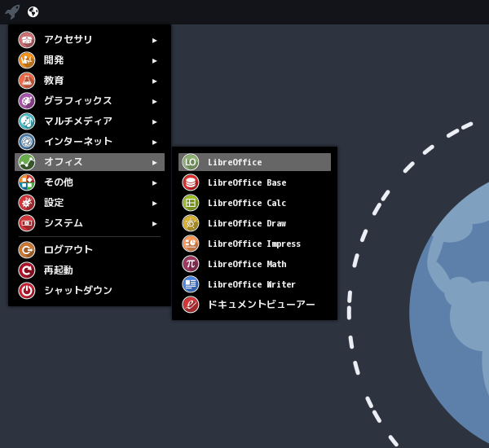Expand the その他 submenu arrow

click(x=154, y=183)
